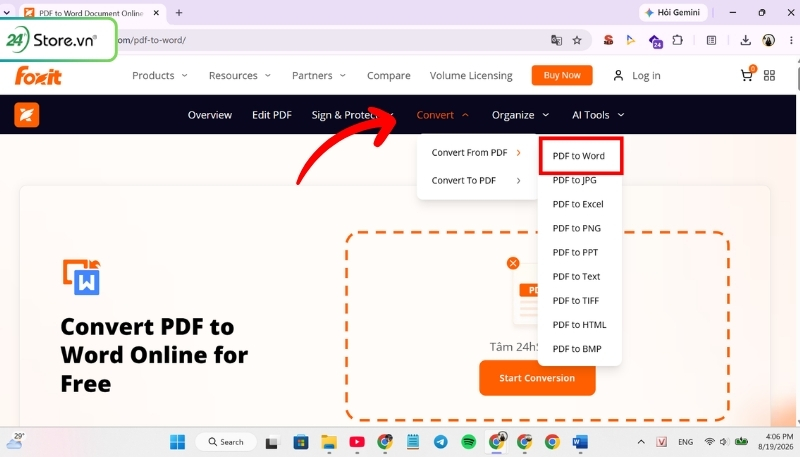Collapse the Convert menu
This screenshot has width=800, height=457.
click(x=442, y=115)
